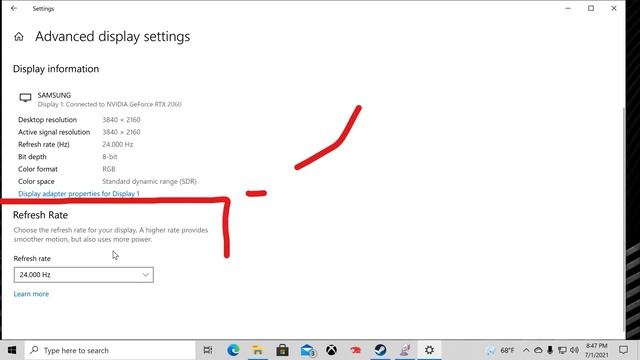Open Microsoft Store from the taskbar
The image size is (640, 360).
(x=282, y=350)
